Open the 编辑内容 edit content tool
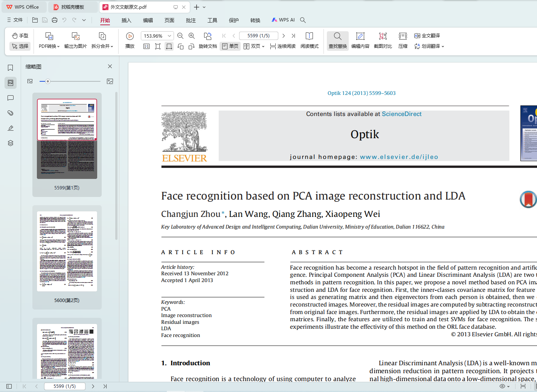 tap(360, 40)
